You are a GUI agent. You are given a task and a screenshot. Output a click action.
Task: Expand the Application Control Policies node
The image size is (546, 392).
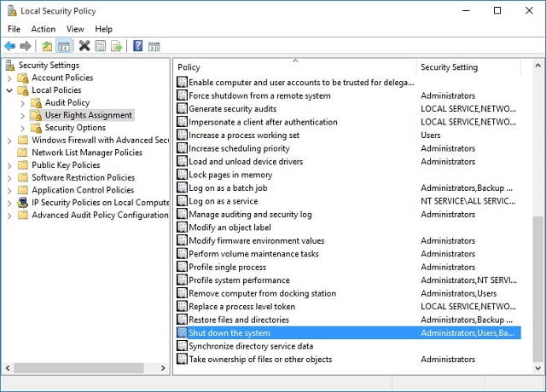(9, 191)
